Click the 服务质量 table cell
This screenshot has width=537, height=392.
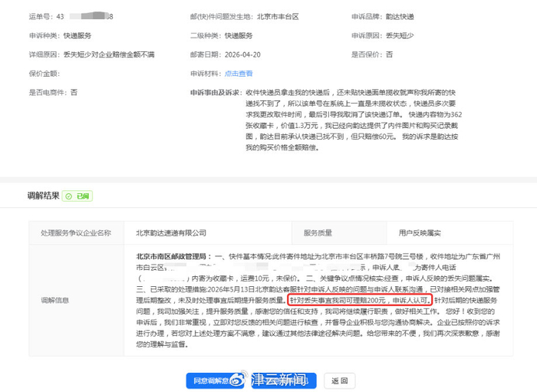coord(339,232)
